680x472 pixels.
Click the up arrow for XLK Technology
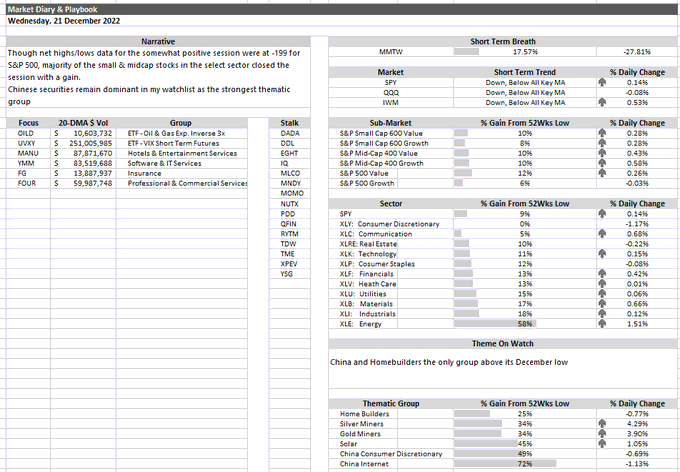pyautogui.click(x=603, y=254)
